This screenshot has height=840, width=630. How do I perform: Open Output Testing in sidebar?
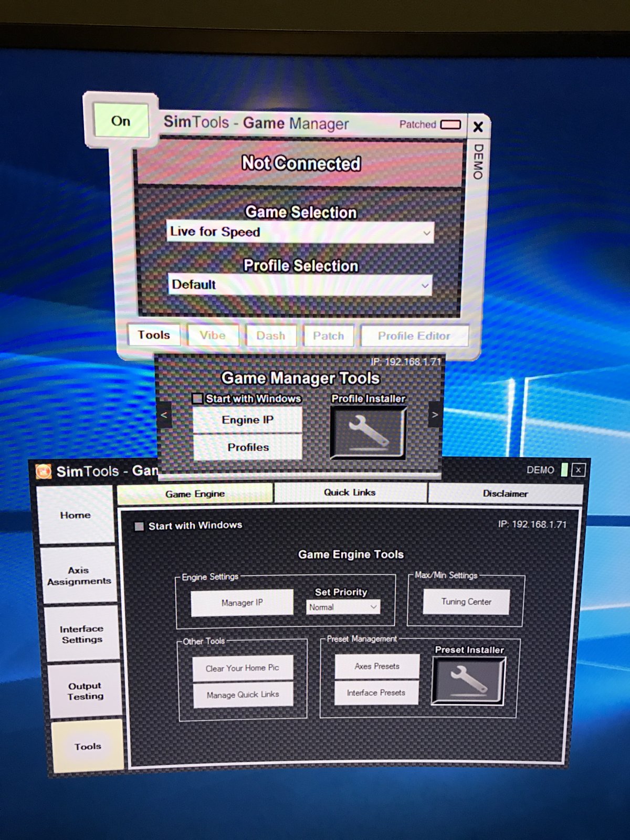85,691
